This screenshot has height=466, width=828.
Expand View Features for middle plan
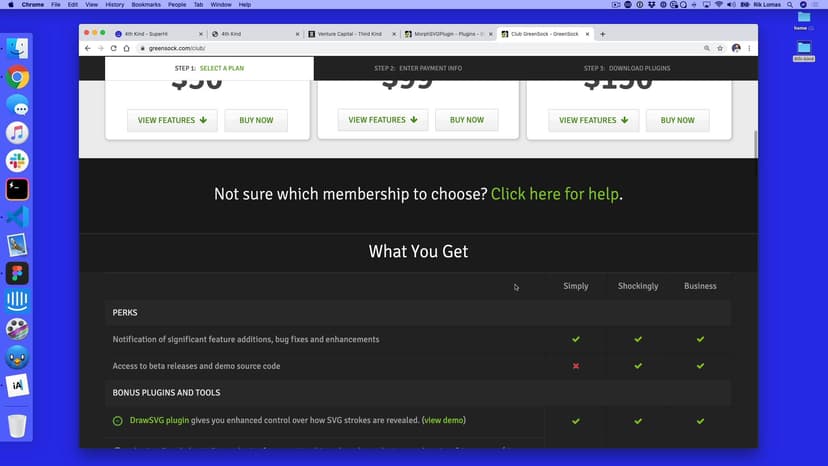coord(383,120)
